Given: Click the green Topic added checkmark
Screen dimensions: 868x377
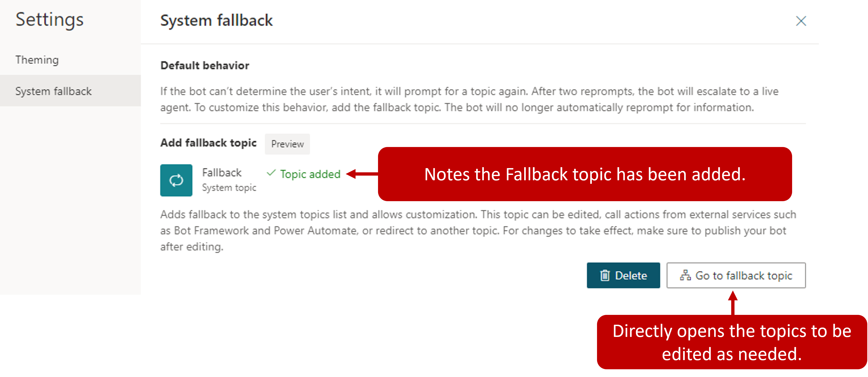Looking at the screenshot, I should click(271, 173).
